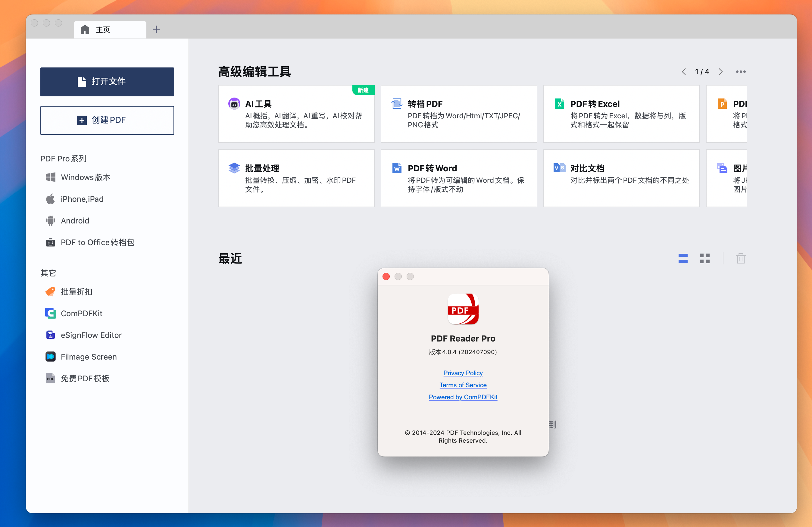Open the AI工具 card title
Image resolution: width=812 pixels, height=527 pixels.
click(x=258, y=104)
